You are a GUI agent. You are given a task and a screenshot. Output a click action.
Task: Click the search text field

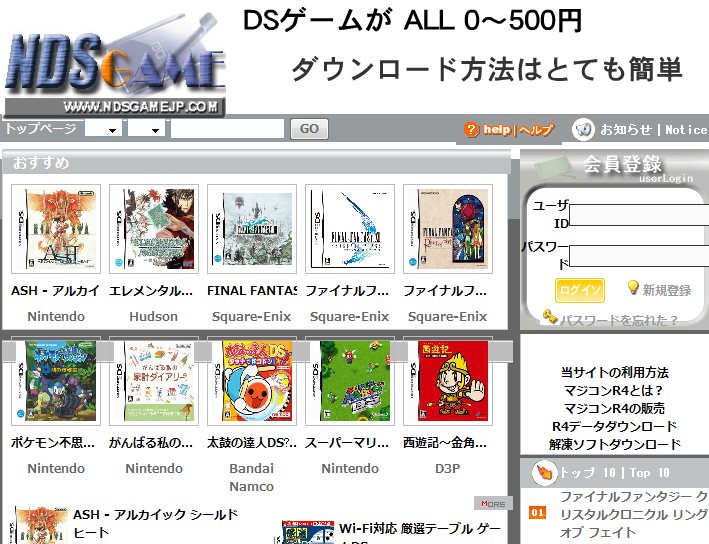pyautogui.click(x=227, y=129)
